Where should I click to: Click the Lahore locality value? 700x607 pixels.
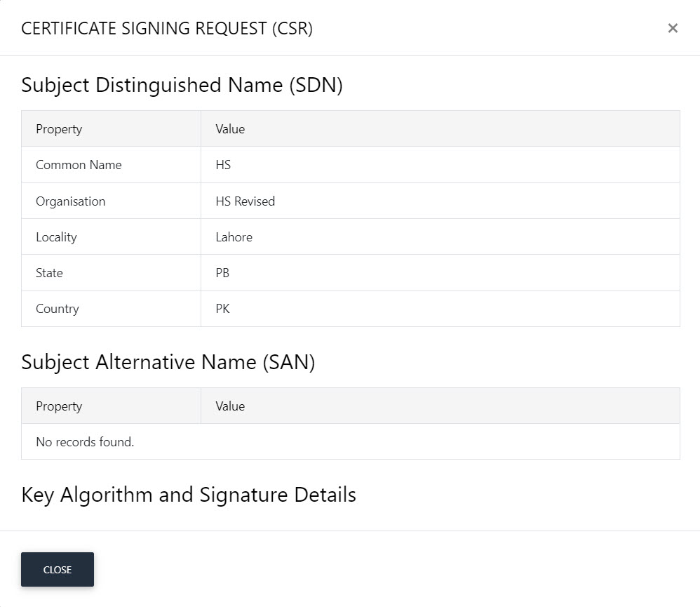(234, 237)
